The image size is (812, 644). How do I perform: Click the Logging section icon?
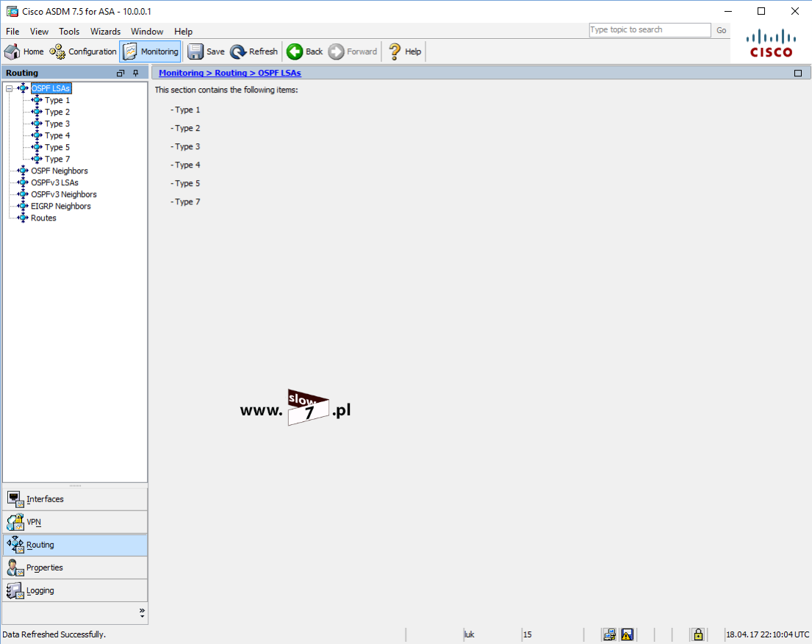pos(15,590)
